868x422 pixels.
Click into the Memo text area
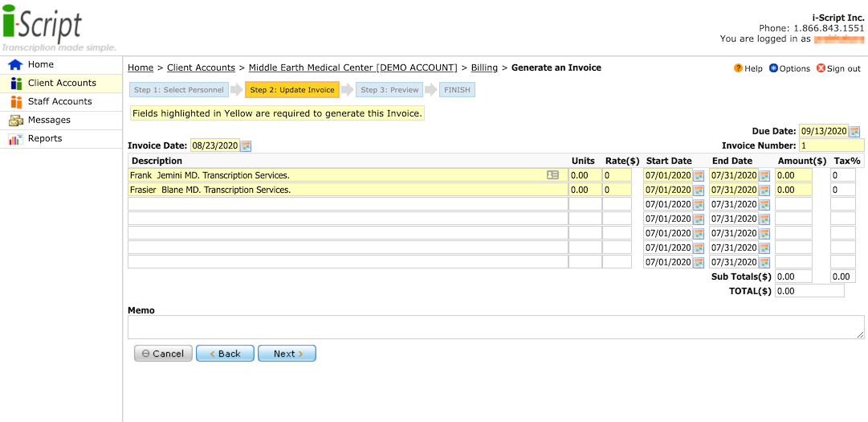(x=495, y=327)
